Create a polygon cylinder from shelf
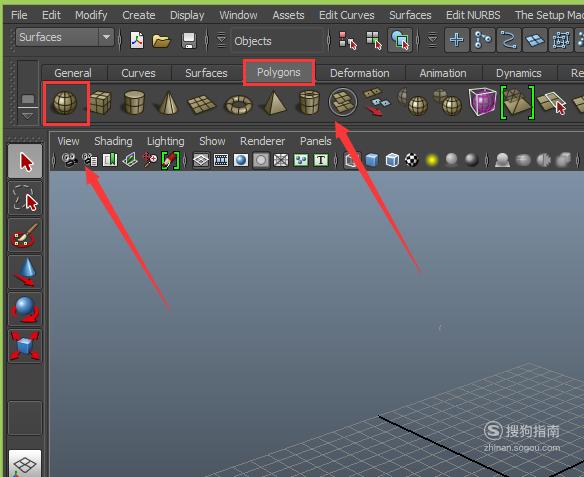Image resolution: width=584 pixels, height=477 pixels. click(134, 102)
